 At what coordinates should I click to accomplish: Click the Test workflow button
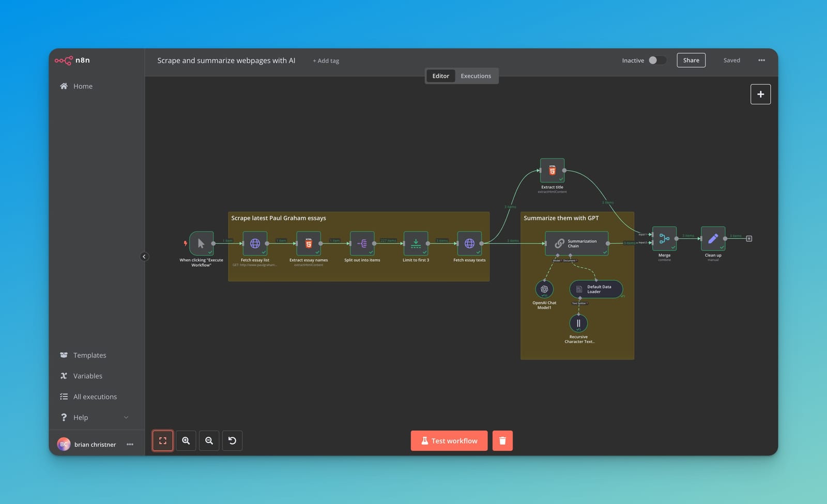[x=449, y=440]
